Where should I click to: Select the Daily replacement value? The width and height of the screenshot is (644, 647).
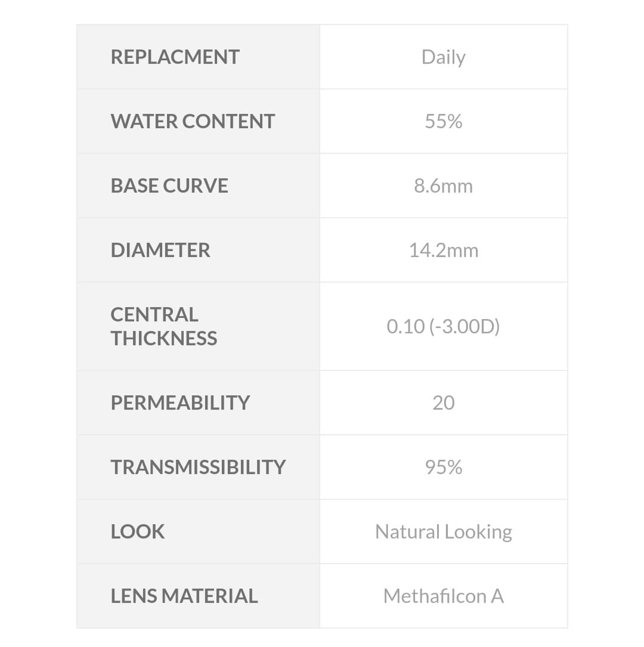pyautogui.click(x=443, y=57)
